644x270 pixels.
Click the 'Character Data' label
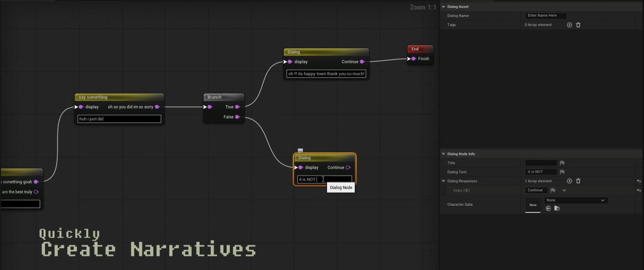tap(460, 205)
